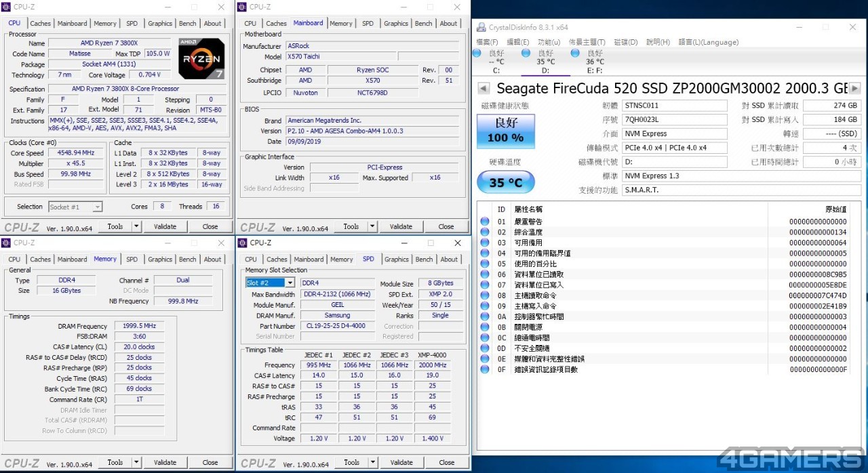Click blue status icon of SMART row 07
The width and height of the screenshot is (868, 473).
click(485, 285)
